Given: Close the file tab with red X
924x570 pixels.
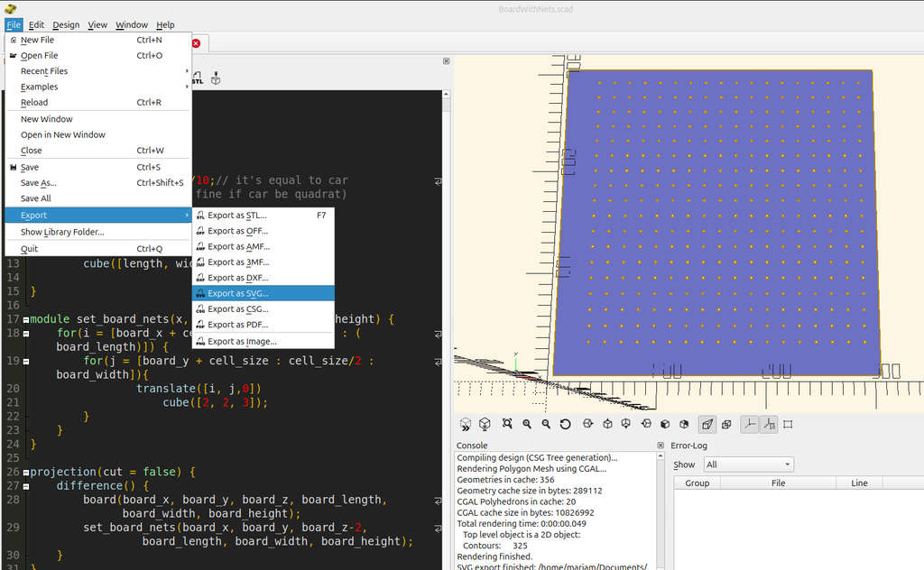Looking at the screenshot, I should (x=196, y=43).
